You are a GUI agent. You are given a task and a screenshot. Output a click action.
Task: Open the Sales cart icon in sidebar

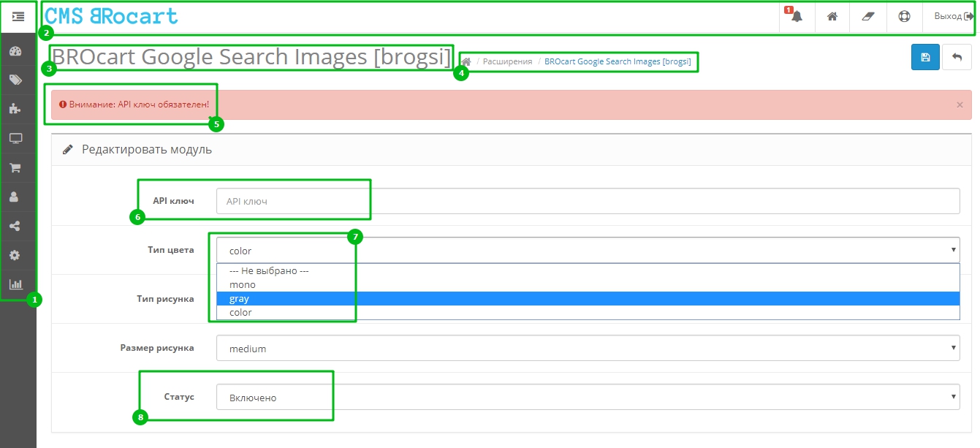(x=15, y=167)
